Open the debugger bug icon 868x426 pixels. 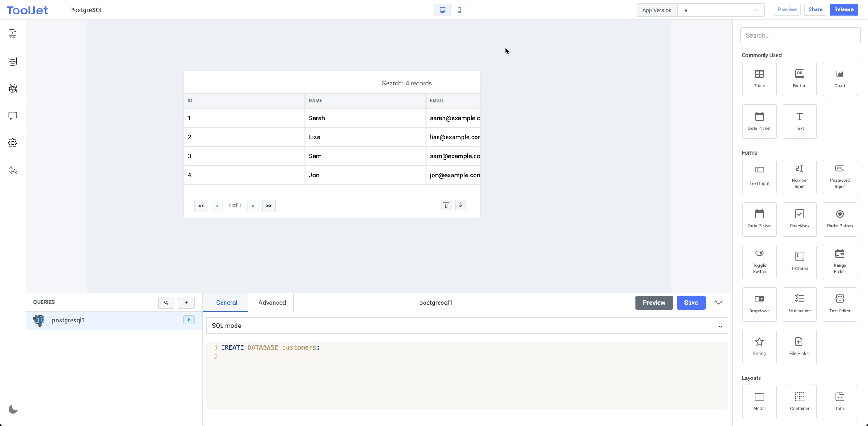(13, 89)
